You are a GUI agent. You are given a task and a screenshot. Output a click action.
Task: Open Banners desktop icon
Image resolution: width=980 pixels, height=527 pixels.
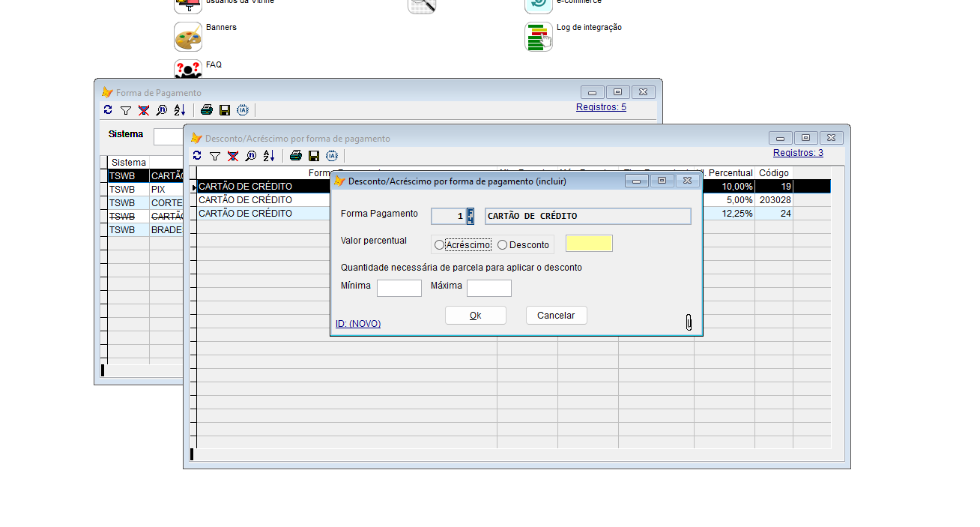[188, 36]
